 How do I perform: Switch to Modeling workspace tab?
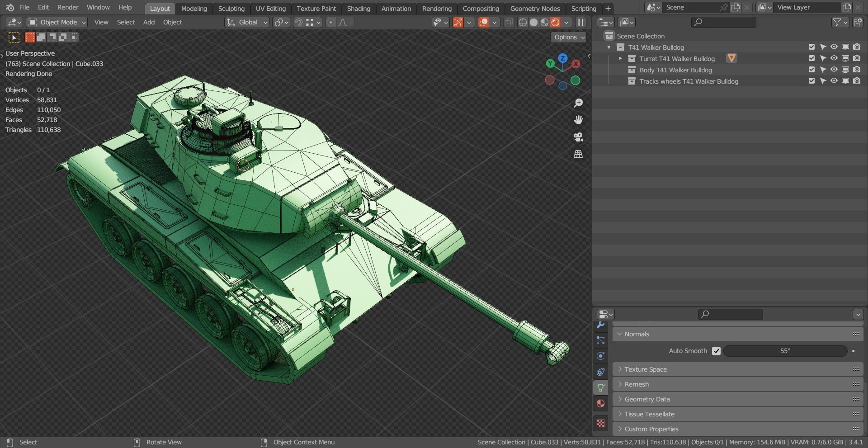194,9
